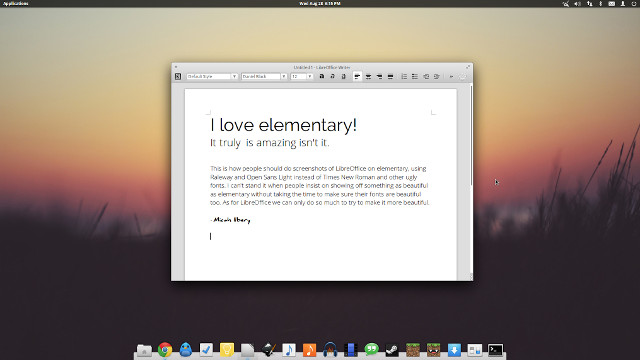This screenshot has width=640, height=360.
Task: Align paragraph to the right
Action: click(379, 76)
